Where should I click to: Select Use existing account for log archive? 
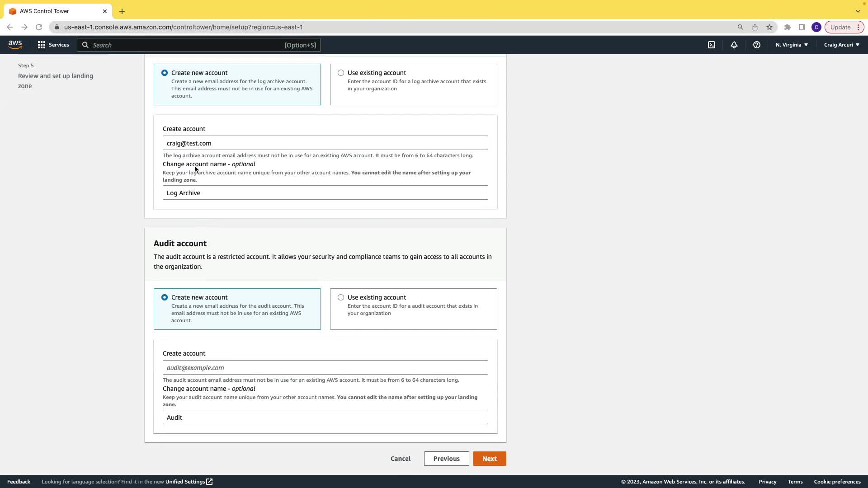[341, 73]
